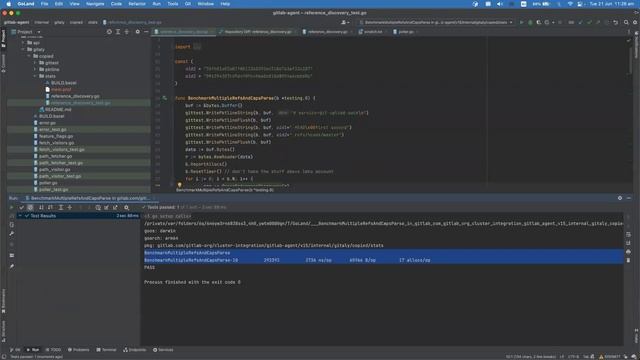640x360 pixels.
Task: Click the yellow lightbulb intention icon
Action: click(x=179, y=185)
